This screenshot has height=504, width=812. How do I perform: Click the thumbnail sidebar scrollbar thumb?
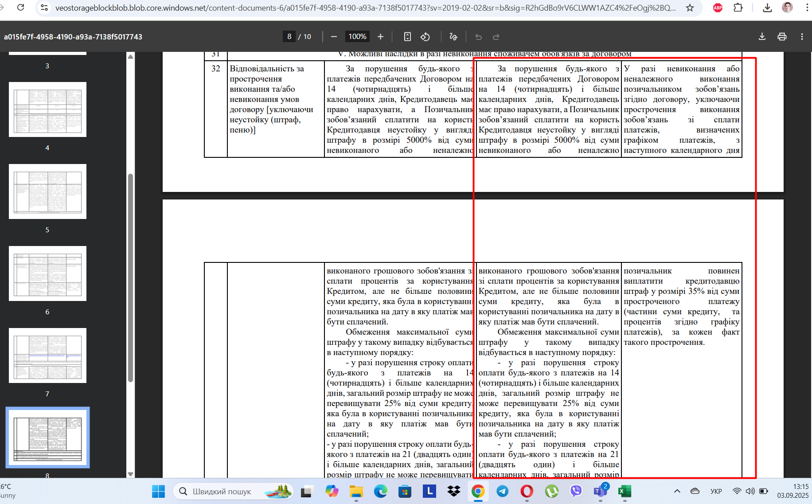130,278
